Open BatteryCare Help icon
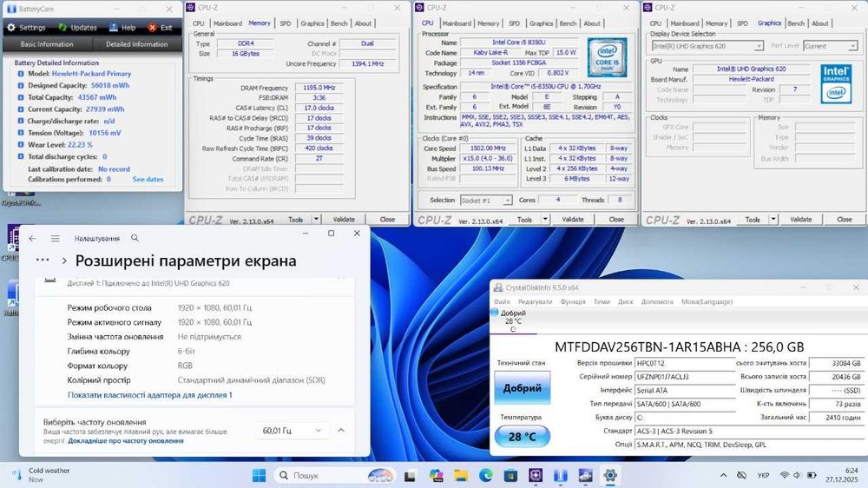Screen dimensions: 868x488 [x=114, y=27]
